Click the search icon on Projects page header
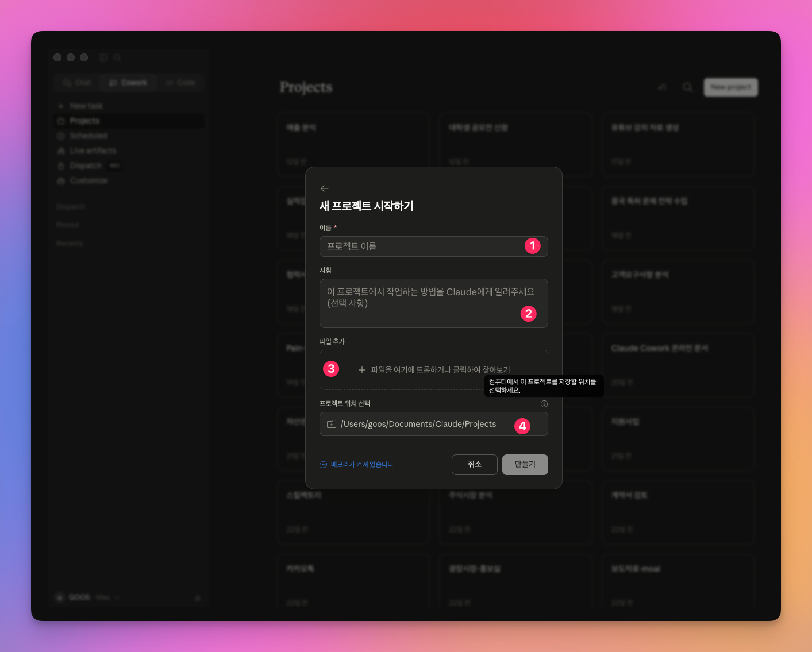 [687, 87]
